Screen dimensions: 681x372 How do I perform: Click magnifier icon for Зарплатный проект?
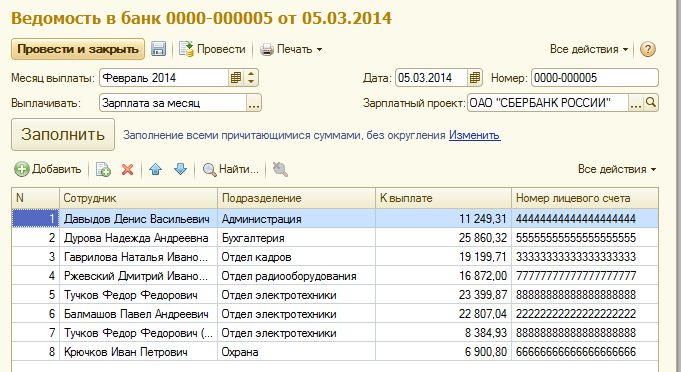click(651, 103)
